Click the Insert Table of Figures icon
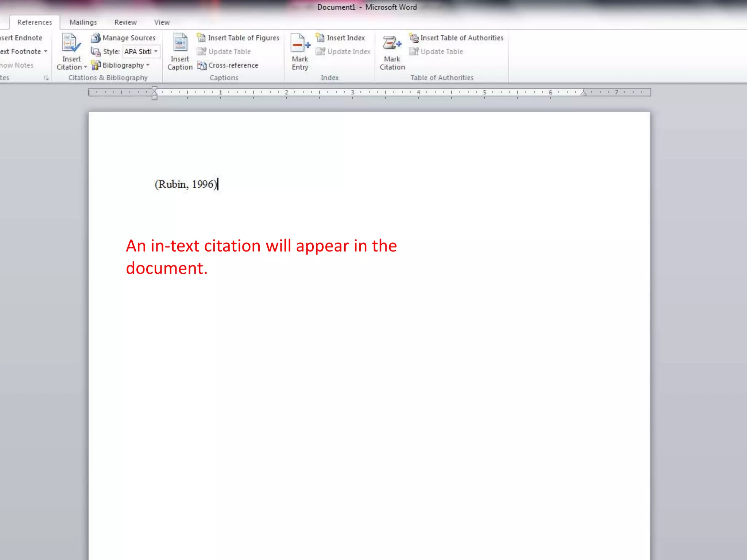 point(201,38)
